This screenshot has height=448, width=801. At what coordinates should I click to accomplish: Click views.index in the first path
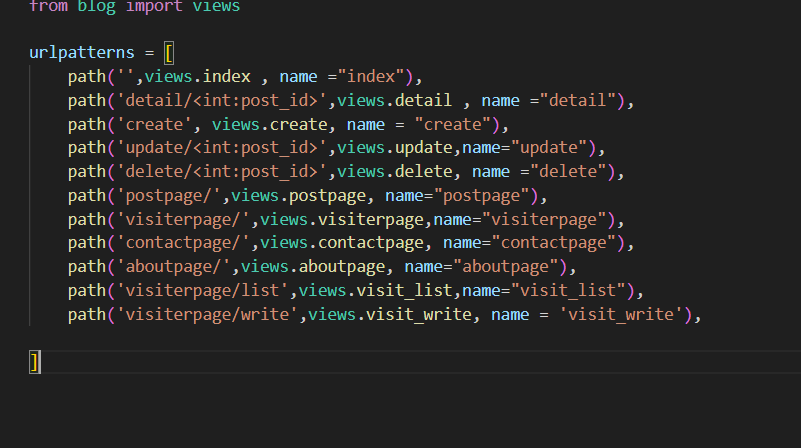tap(197, 77)
